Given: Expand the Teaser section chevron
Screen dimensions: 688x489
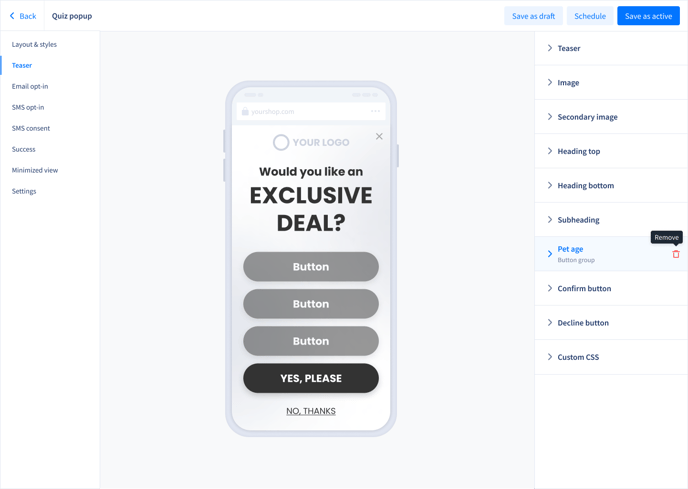Looking at the screenshot, I should tap(550, 48).
